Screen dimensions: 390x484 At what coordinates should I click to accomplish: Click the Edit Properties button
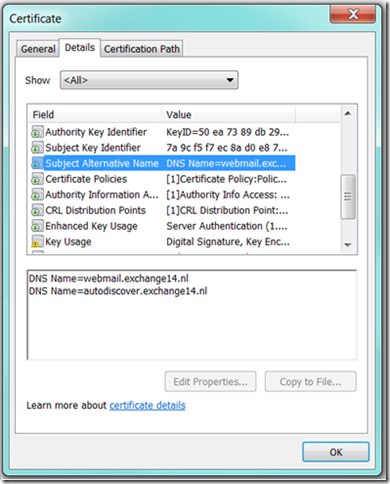(x=210, y=381)
